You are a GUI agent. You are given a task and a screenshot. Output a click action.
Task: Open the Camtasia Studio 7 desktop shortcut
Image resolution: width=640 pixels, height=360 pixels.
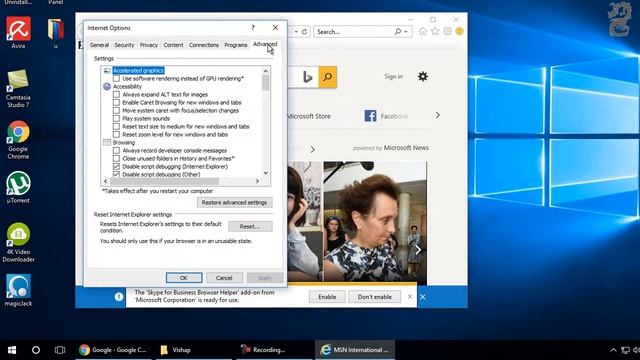(x=18, y=89)
